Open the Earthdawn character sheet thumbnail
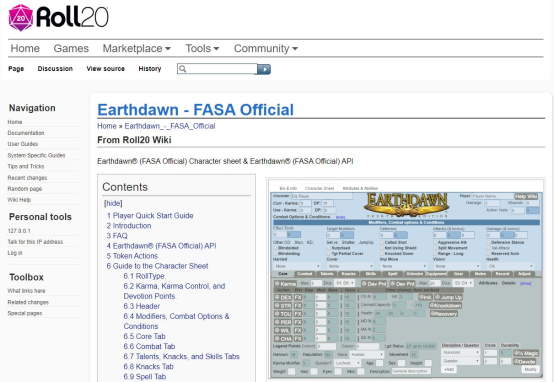554x382 pixels. tap(405, 279)
